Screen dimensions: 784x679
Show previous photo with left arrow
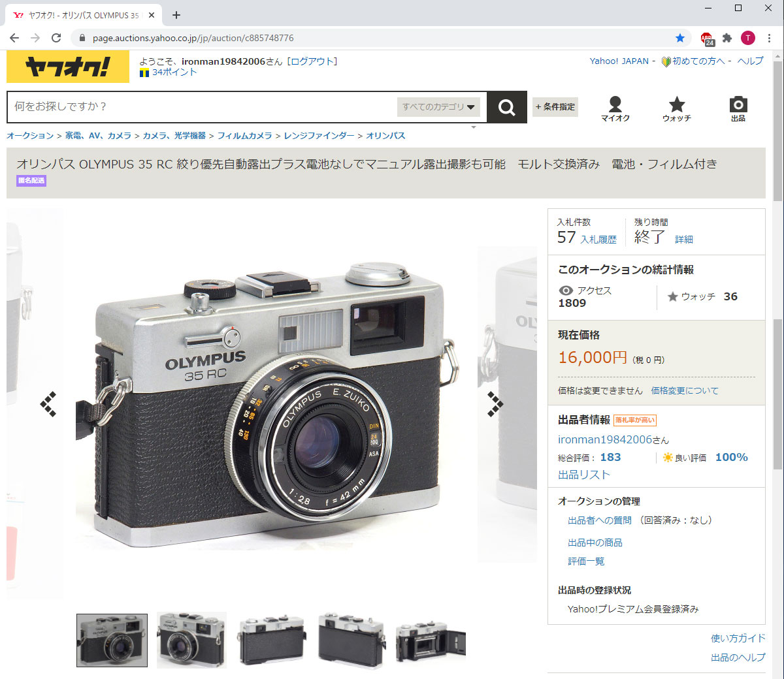[x=48, y=404]
